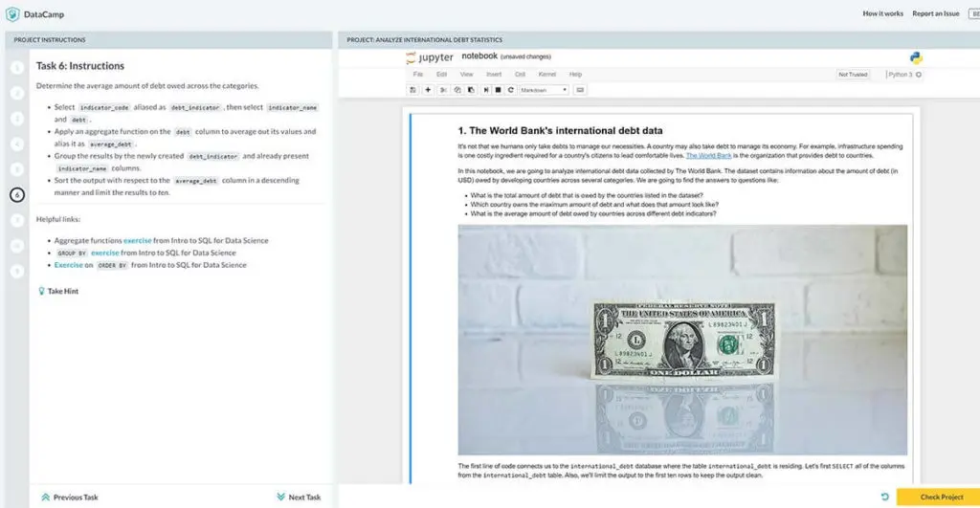Open the GROUP BY exercise link

(x=105, y=254)
